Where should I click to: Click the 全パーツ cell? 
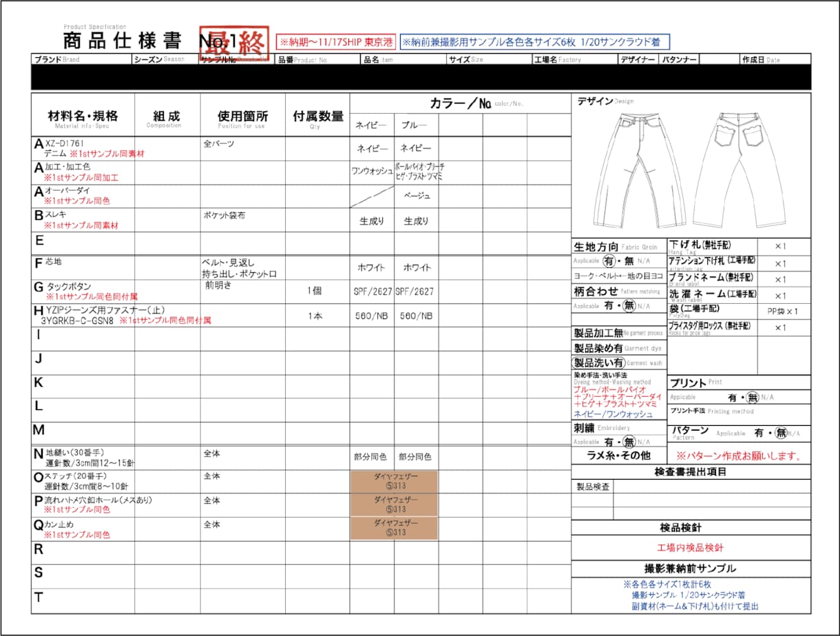219,144
